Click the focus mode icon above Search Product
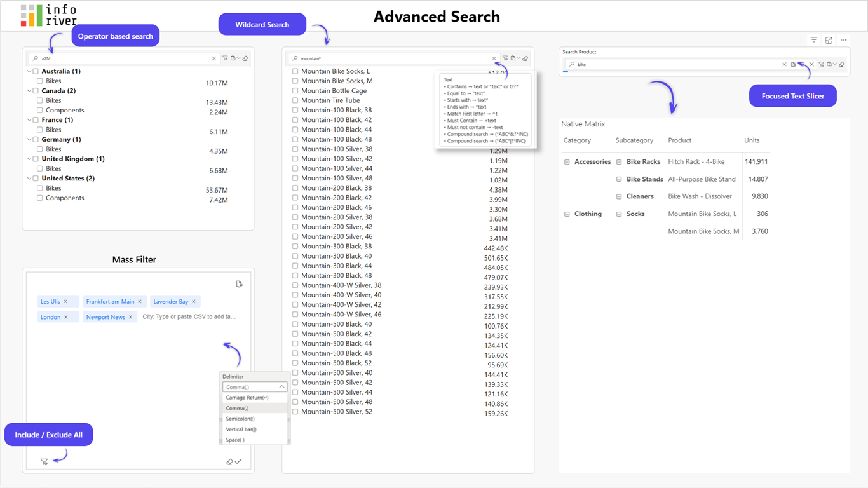The width and height of the screenshot is (868, 488). (829, 40)
